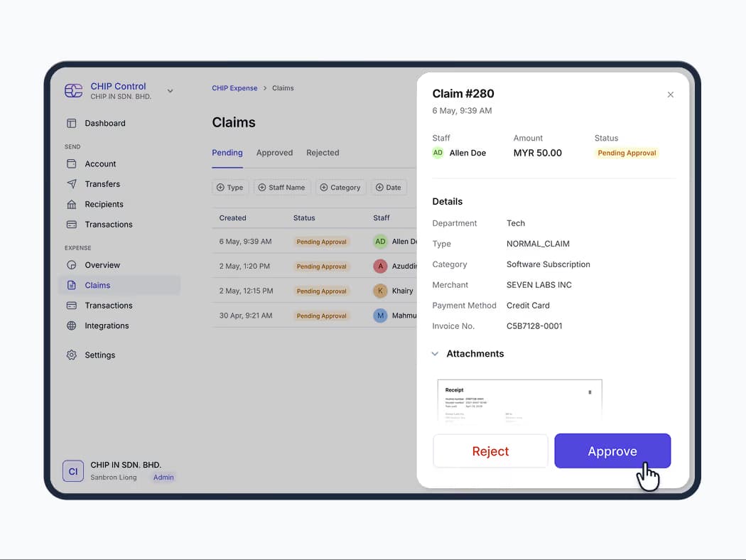Go to CHIP Expense breadcrumb link

(234, 88)
